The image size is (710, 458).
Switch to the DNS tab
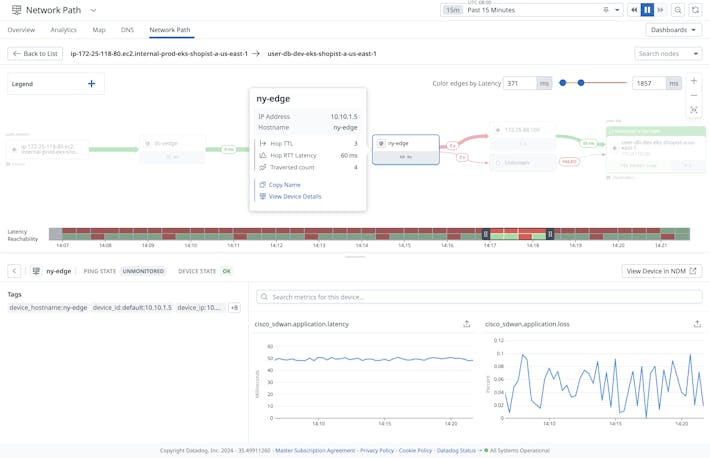coord(127,30)
